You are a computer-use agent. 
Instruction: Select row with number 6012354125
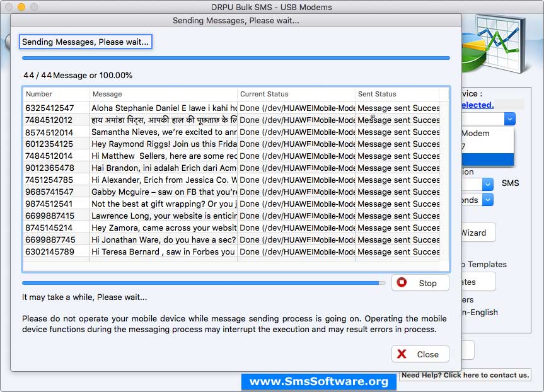231,144
